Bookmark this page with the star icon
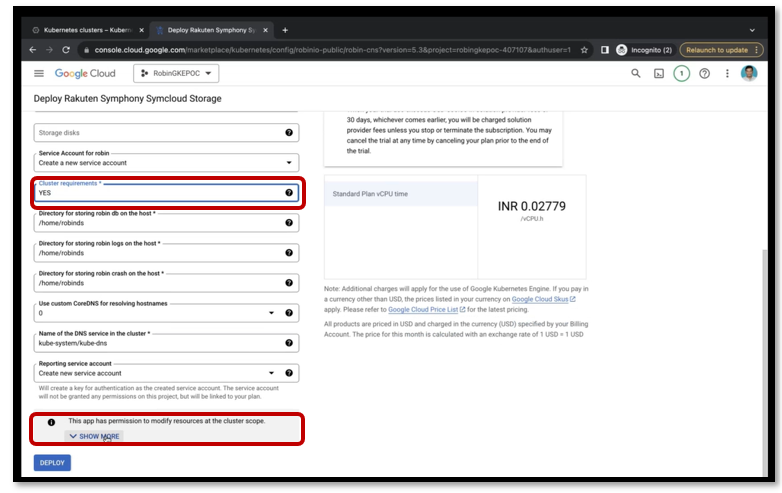 584,50
